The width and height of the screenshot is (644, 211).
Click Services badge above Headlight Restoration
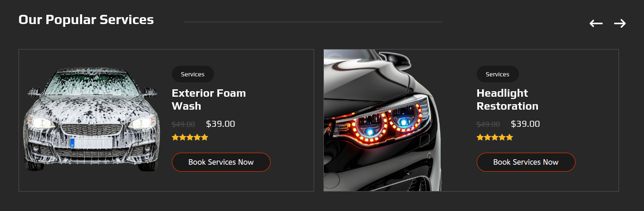pos(498,74)
